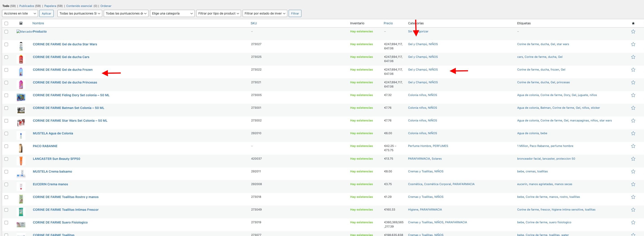Open the Cosmética Corporal category link
The width and height of the screenshot is (644, 236).
[x=438, y=184]
